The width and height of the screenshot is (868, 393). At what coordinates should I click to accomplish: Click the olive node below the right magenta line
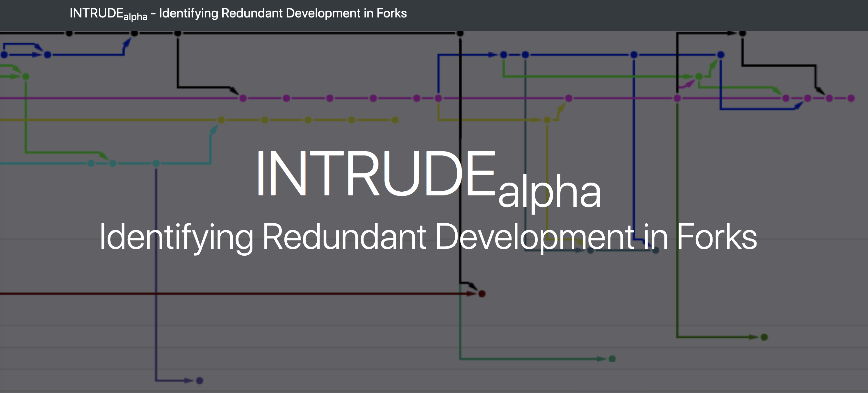point(547,120)
